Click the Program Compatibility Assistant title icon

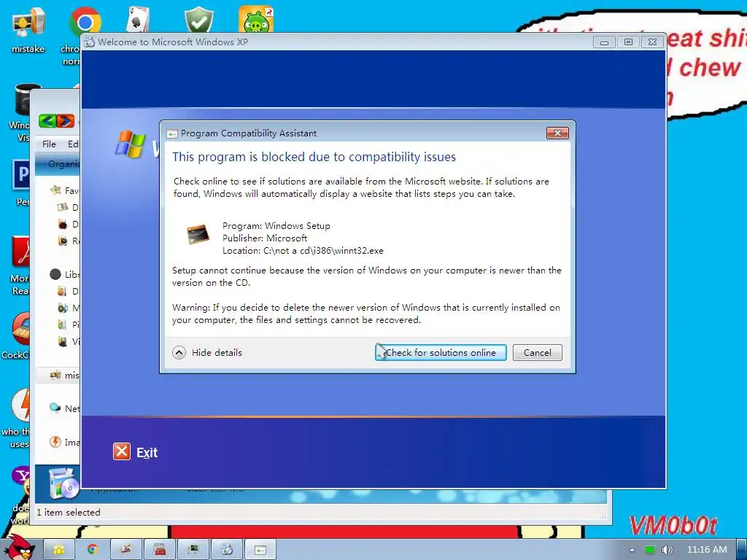171,134
